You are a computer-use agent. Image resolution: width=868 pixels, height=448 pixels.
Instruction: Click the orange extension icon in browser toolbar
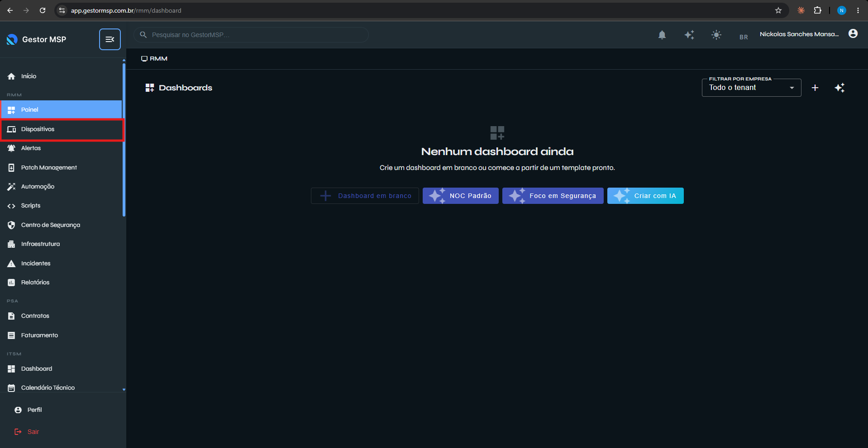coord(801,10)
